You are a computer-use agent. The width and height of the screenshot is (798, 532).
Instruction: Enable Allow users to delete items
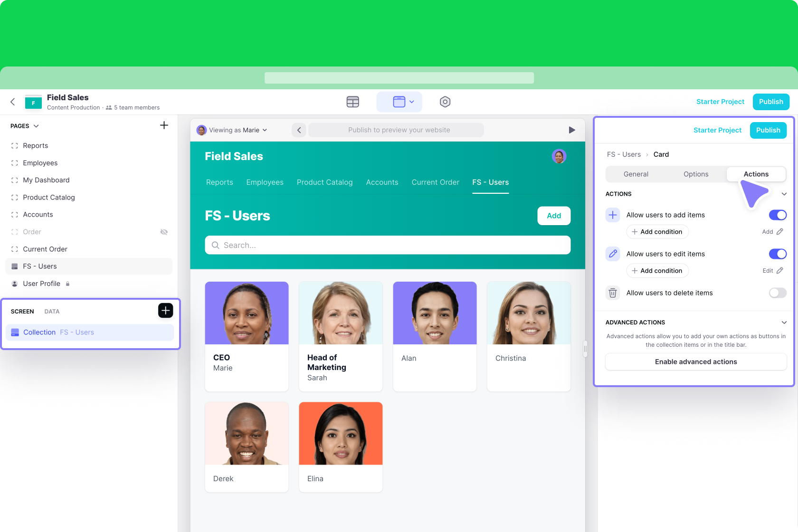(777, 293)
